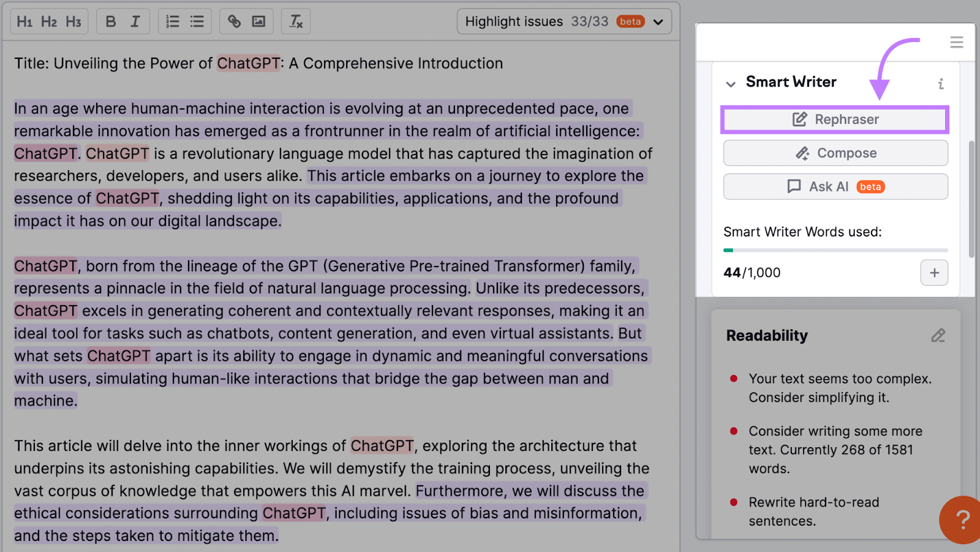Click 'Consider writing some more text' suggestion
Screen dimensions: 980x552
835,450
